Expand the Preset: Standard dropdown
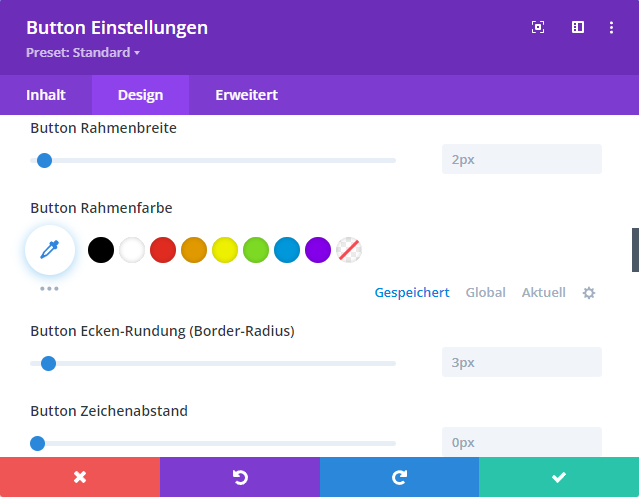Viewport: 639px width, 497px height. 83,52
